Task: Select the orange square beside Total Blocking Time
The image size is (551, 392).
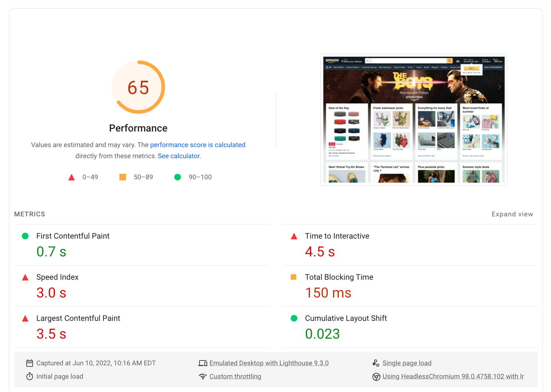Action: pos(294,276)
